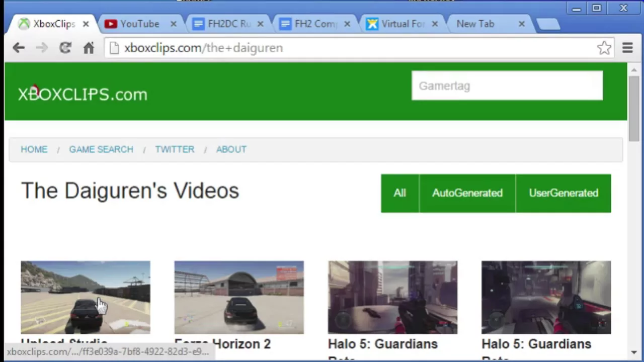Open the HOME breadcrumb link

(x=34, y=149)
